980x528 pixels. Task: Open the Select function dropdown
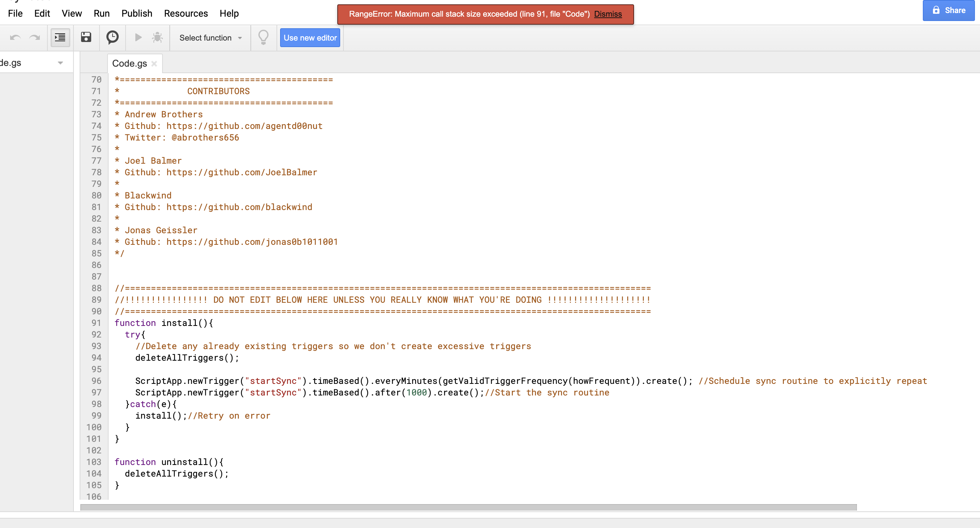click(210, 38)
